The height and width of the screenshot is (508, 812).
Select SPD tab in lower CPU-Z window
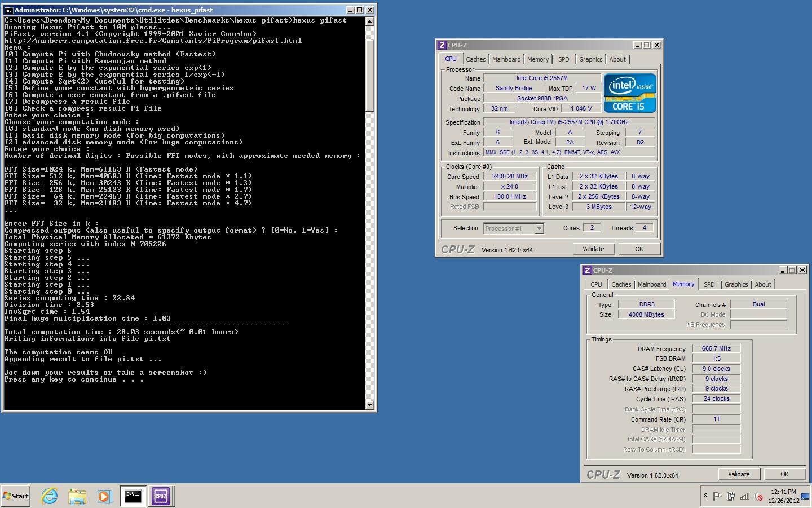(x=709, y=284)
